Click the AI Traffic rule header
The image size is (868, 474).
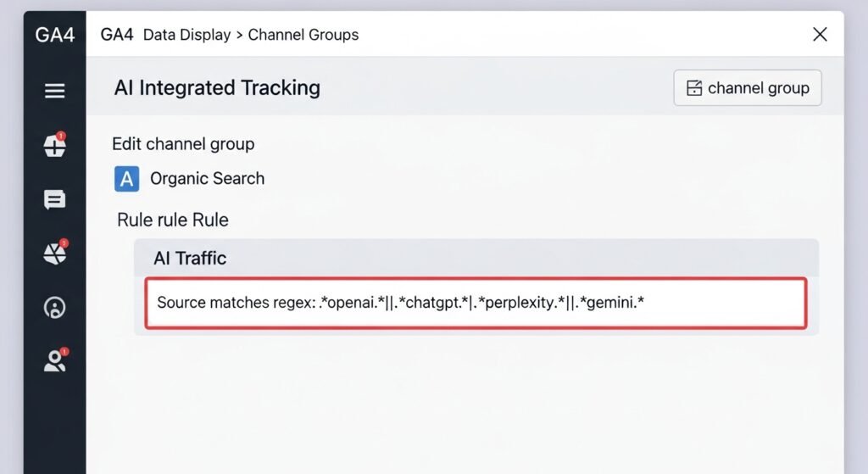[x=476, y=258]
